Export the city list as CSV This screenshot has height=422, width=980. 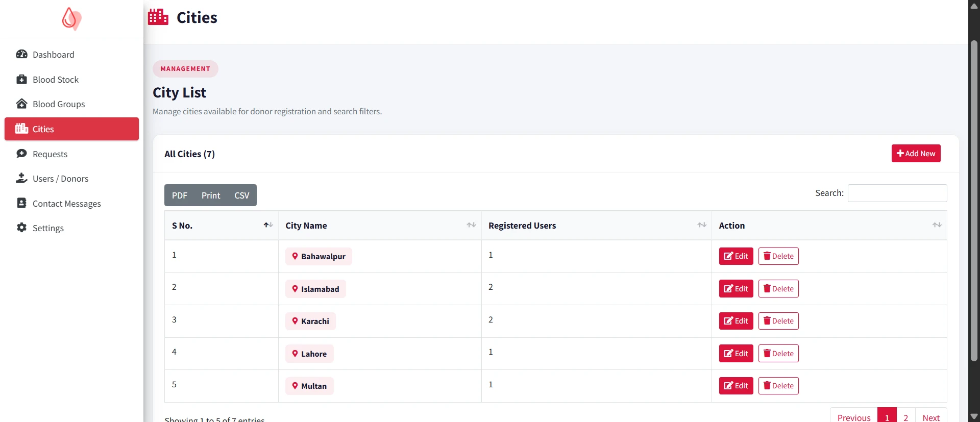click(x=242, y=195)
